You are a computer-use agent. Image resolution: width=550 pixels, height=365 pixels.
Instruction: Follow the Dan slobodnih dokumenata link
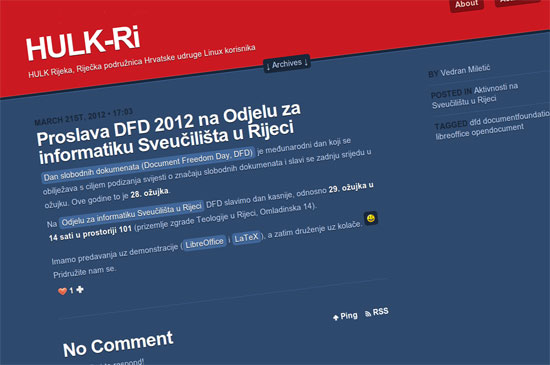click(x=148, y=164)
